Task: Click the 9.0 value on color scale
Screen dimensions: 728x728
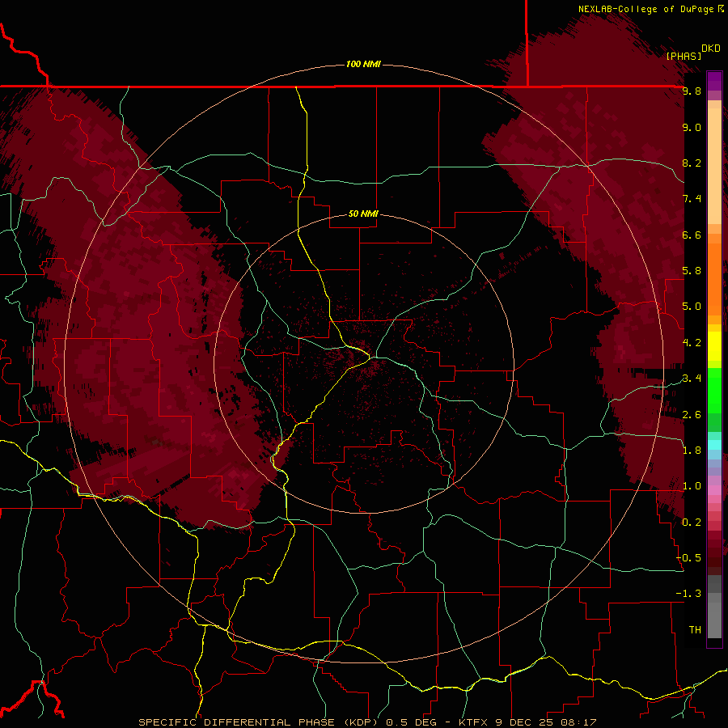Action: 692,127
